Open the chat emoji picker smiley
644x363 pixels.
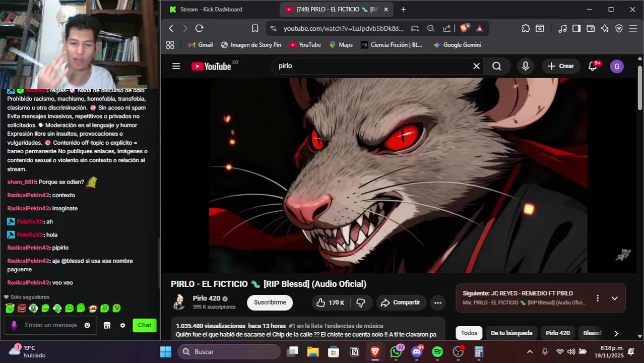coord(87,325)
